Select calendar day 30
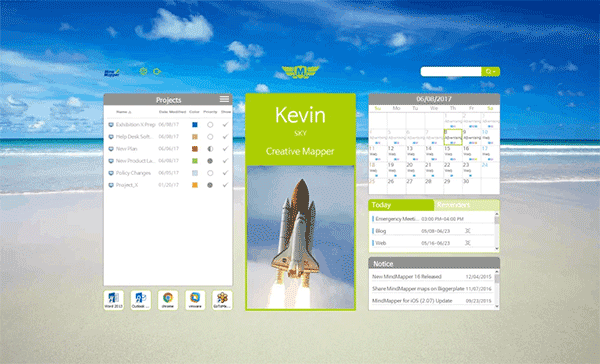Viewport: 600px width, 364px height. (471, 186)
